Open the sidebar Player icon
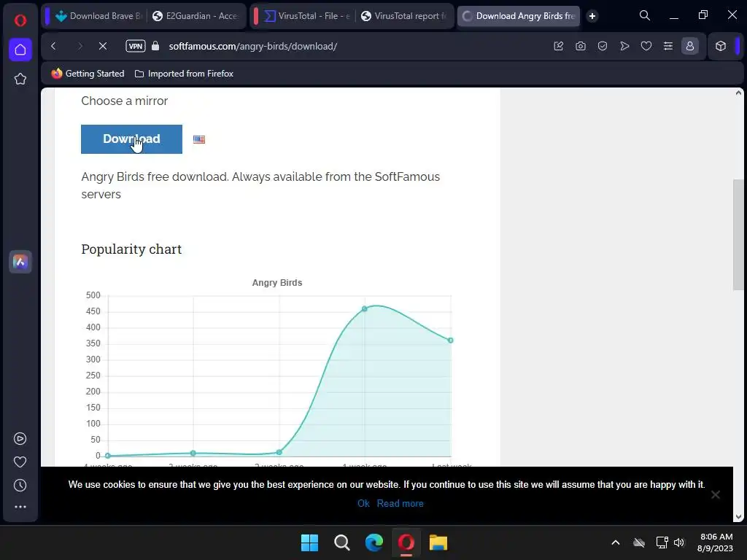Screen dimensions: 747x560 (20, 438)
